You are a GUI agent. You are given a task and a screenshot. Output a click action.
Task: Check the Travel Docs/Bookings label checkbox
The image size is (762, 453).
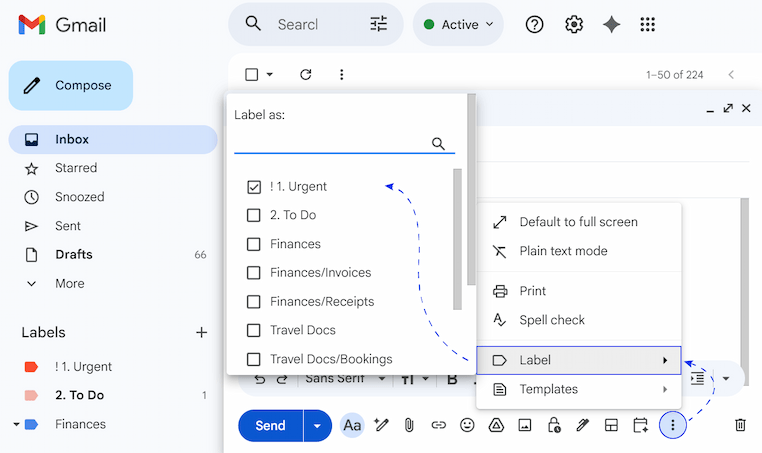254,359
